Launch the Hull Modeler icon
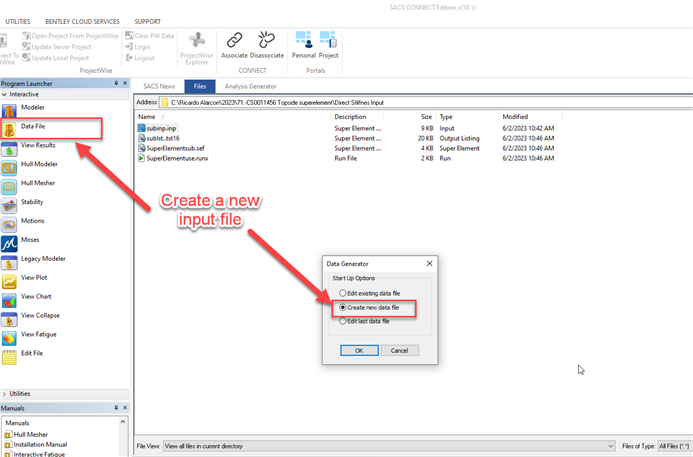Image resolution: width=693 pixels, height=457 pixels. [9, 168]
